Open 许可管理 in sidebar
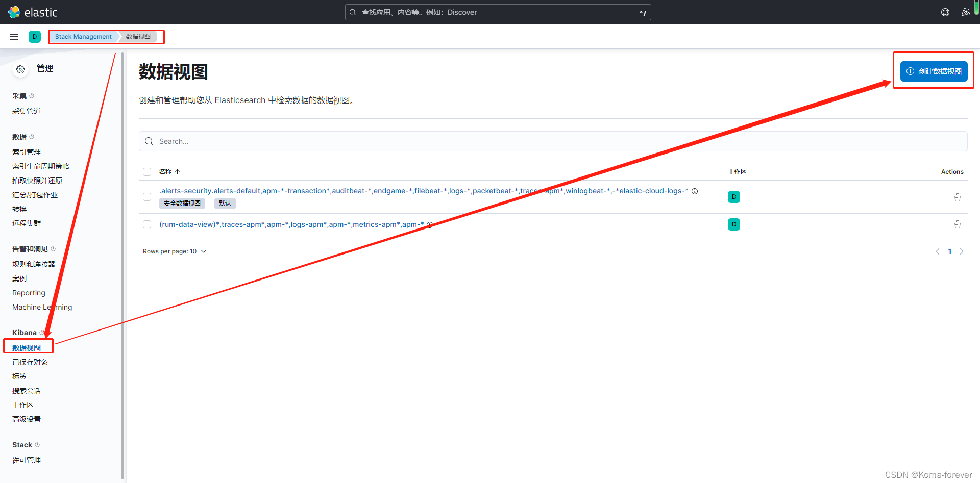The width and height of the screenshot is (980, 483). (x=27, y=460)
